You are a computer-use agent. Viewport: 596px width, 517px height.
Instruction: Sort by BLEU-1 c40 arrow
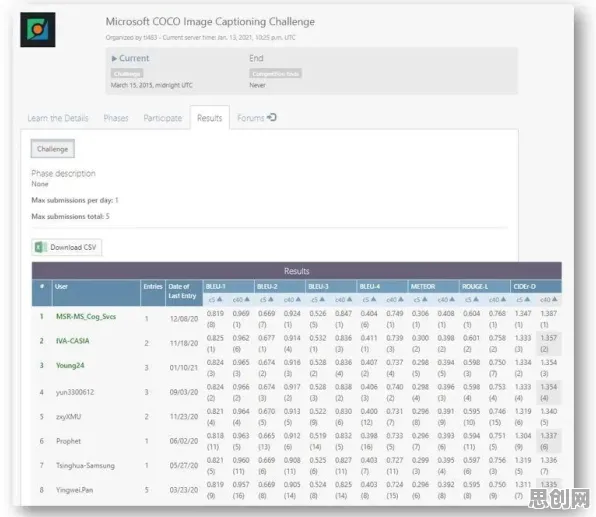coord(247,300)
